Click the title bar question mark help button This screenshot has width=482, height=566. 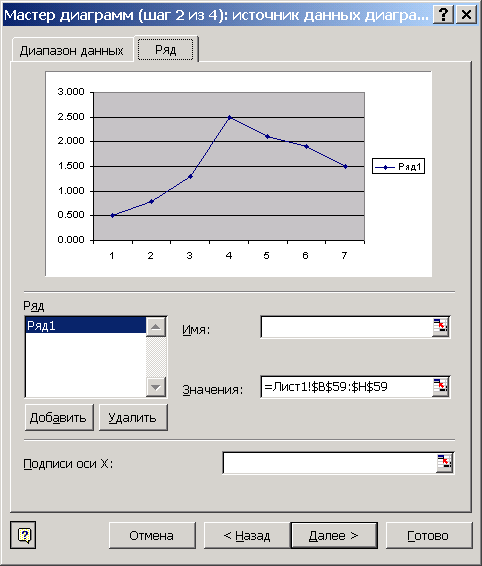coord(443,15)
